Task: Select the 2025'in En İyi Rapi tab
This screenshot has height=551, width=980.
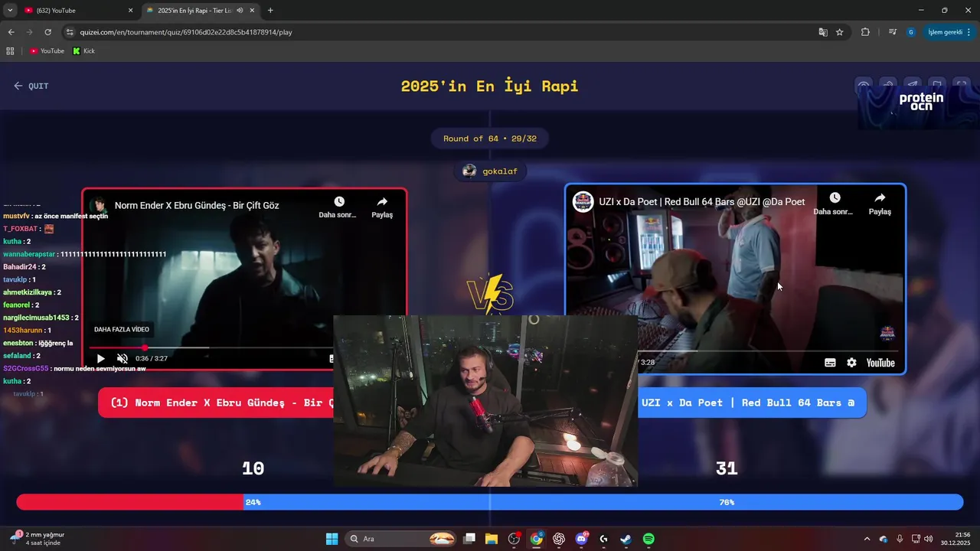Action: (x=201, y=11)
